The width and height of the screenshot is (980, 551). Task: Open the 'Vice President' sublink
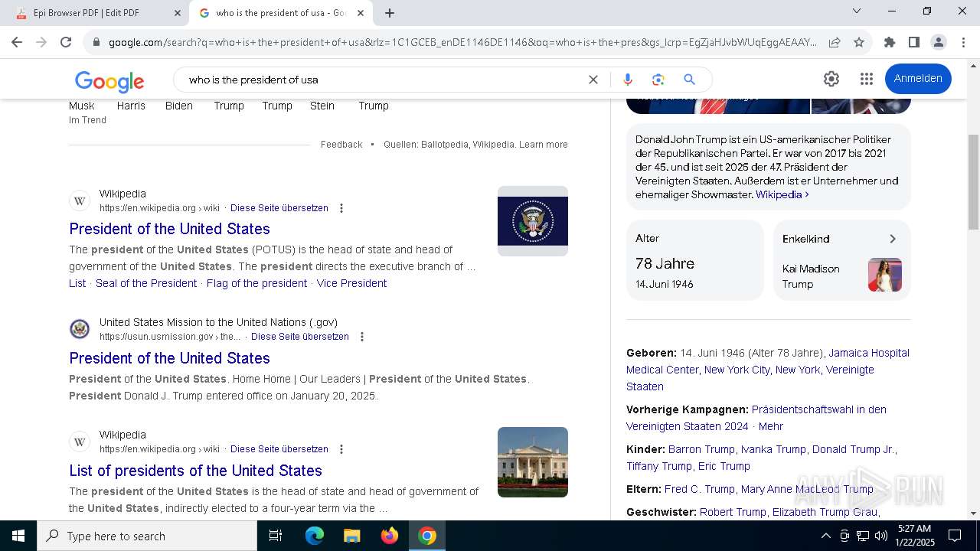coord(351,283)
